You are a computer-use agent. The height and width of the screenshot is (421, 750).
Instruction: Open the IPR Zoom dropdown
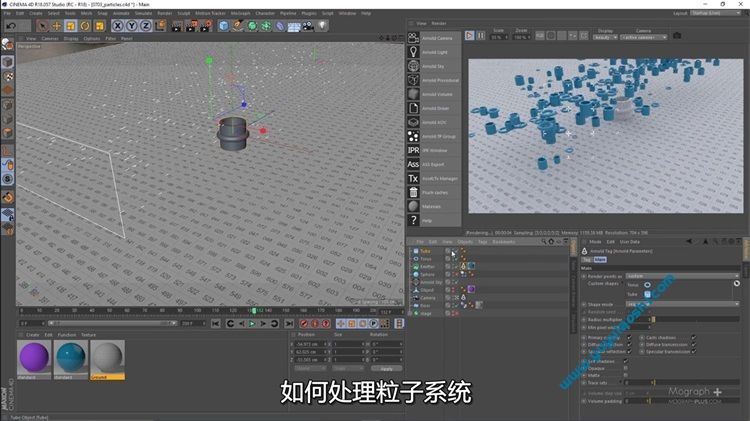[521, 37]
